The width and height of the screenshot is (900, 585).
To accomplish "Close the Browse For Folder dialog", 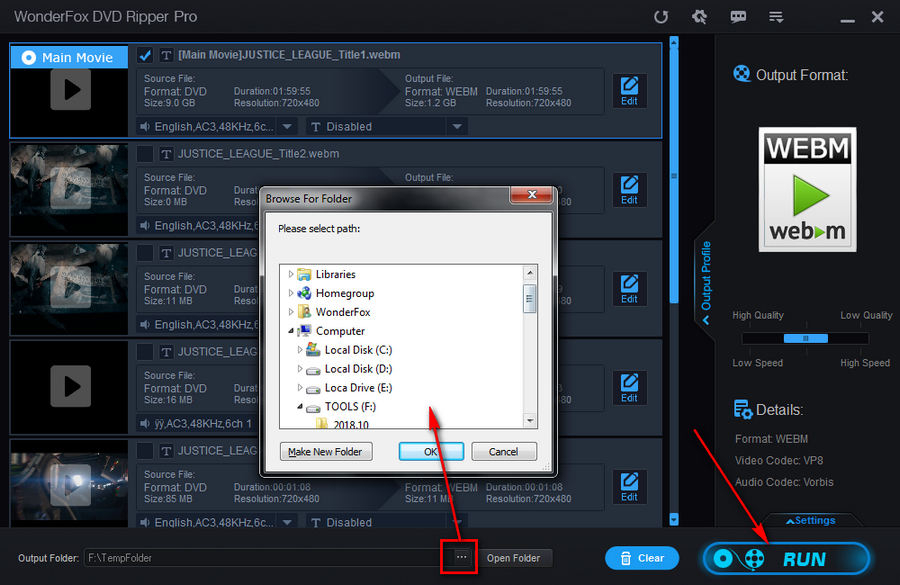I will click(532, 195).
